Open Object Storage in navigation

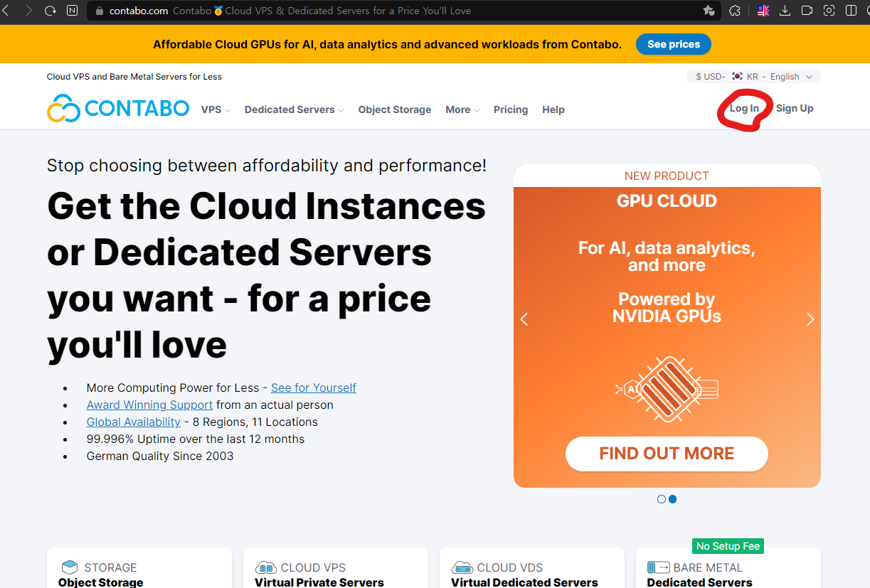[x=395, y=109]
